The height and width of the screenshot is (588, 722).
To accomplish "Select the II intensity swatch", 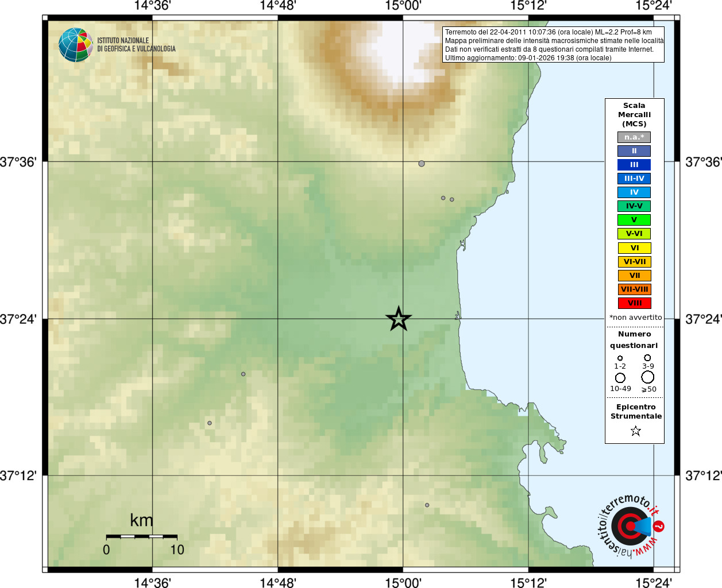I will [634, 151].
